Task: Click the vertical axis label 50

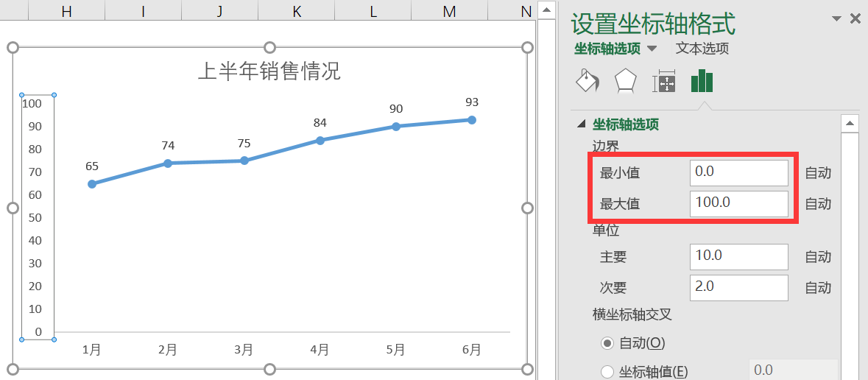Action: 35,218
